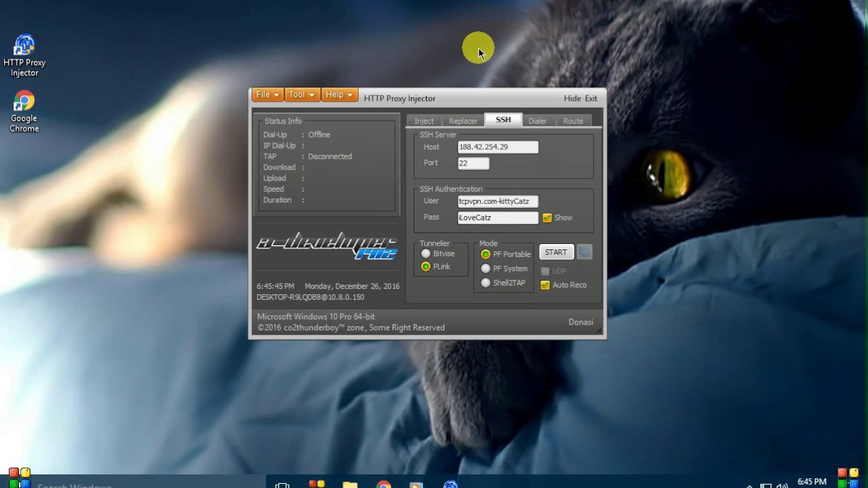
Task: Select PF Portable mode
Action: pos(486,254)
